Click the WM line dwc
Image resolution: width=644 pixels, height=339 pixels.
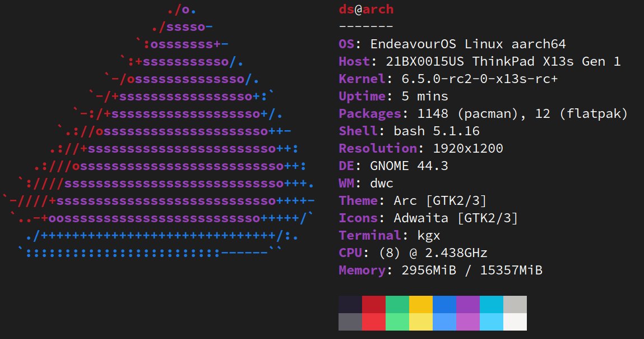tap(366, 183)
